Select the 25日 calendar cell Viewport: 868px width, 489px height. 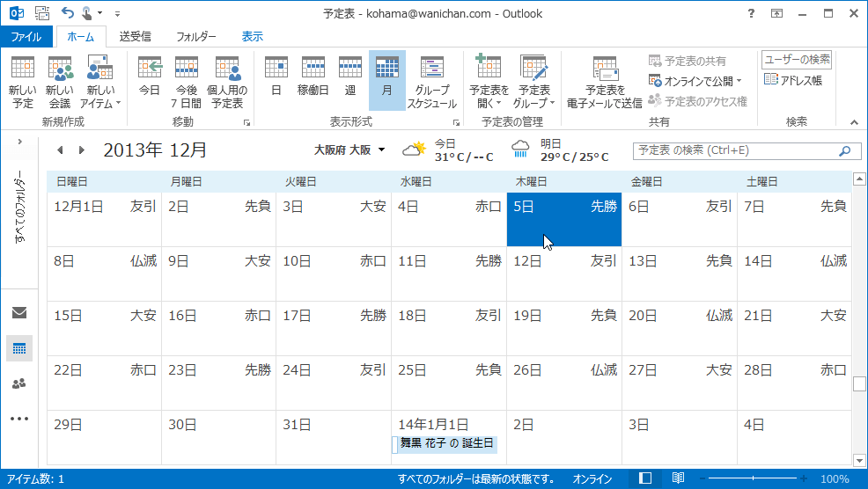point(449,383)
